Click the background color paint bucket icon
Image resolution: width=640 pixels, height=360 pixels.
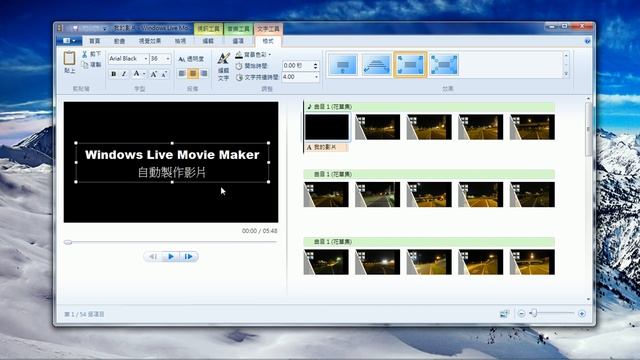[239, 55]
